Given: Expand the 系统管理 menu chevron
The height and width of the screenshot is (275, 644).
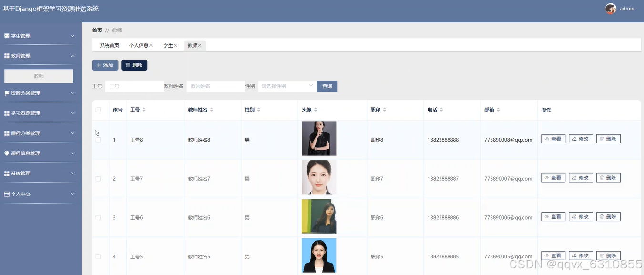Looking at the screenshot, I should click(x=73, y=173).
